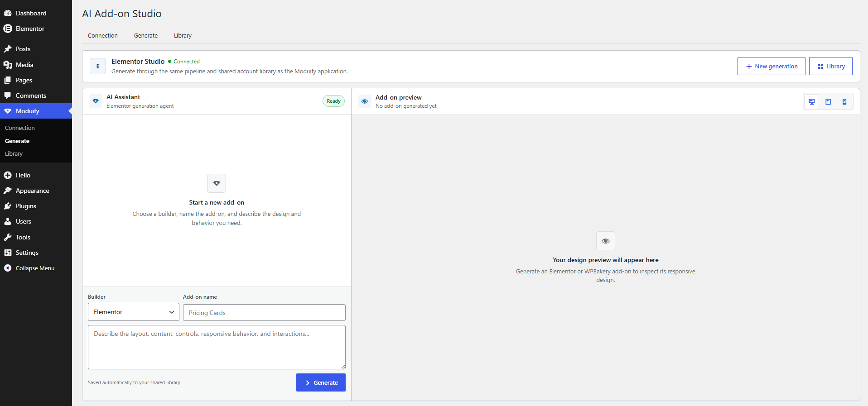Click the Ready status badge

333,101
